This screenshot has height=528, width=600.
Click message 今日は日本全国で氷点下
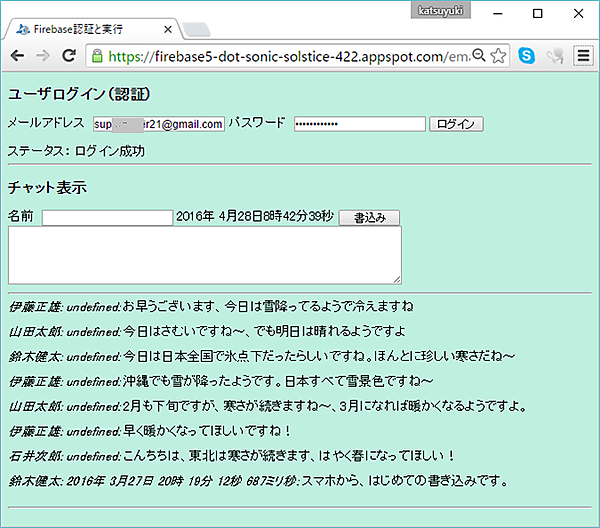319,356
